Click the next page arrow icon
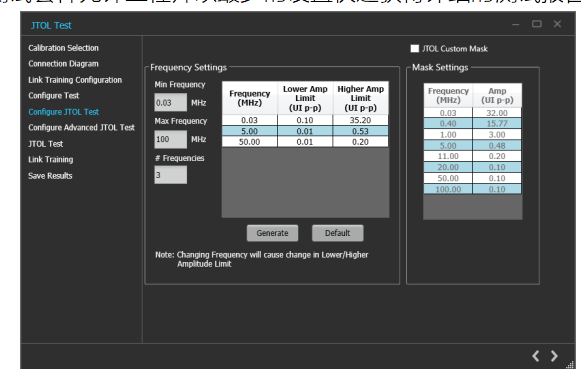 554,356
